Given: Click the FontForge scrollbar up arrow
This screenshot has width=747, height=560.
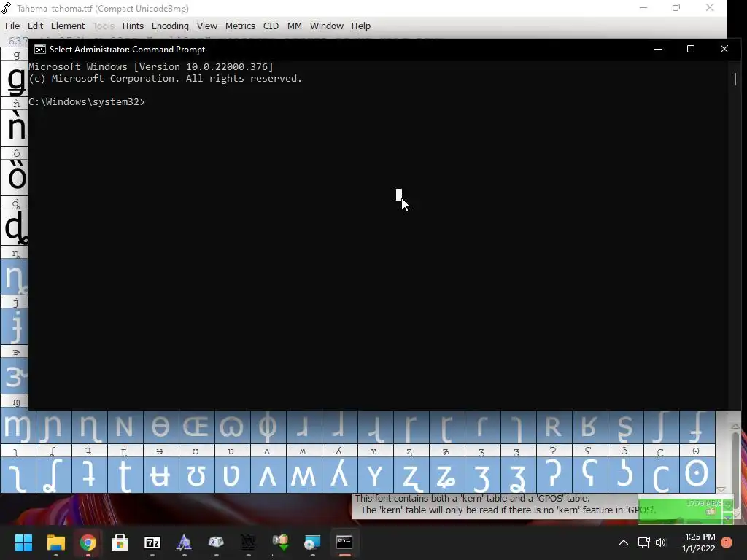Looking at the screenshot, I should tap(735, 426).
